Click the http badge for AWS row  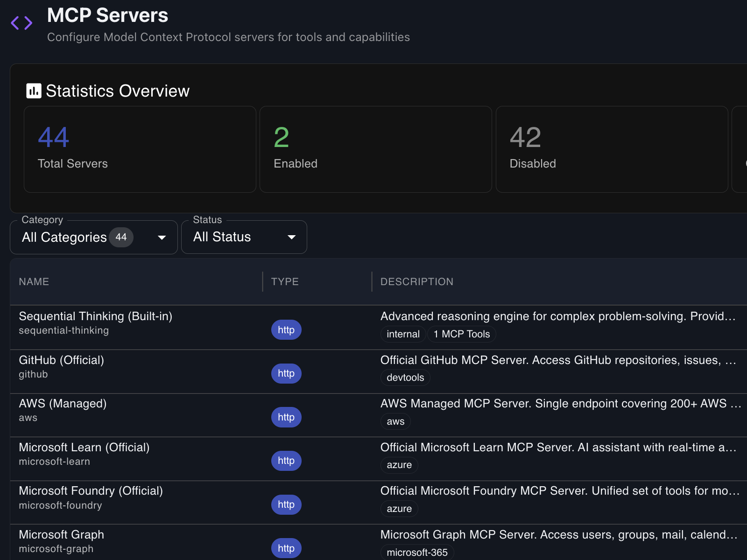286,417
